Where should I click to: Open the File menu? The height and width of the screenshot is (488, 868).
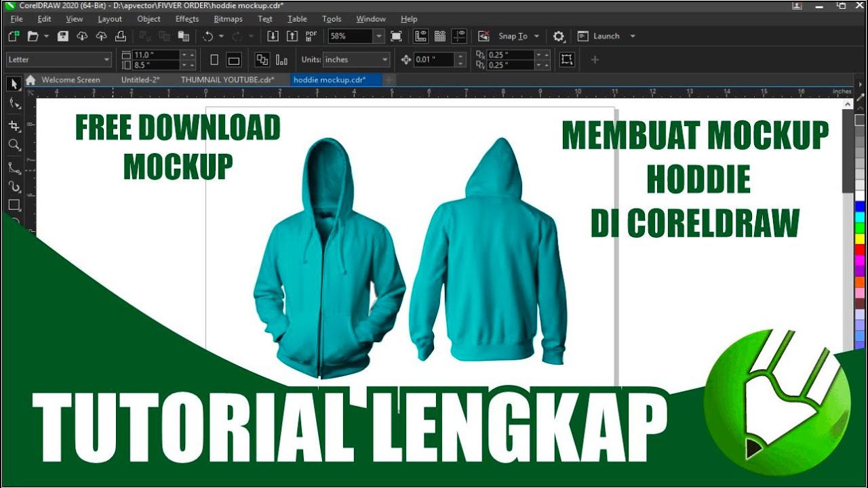point(17,19)
